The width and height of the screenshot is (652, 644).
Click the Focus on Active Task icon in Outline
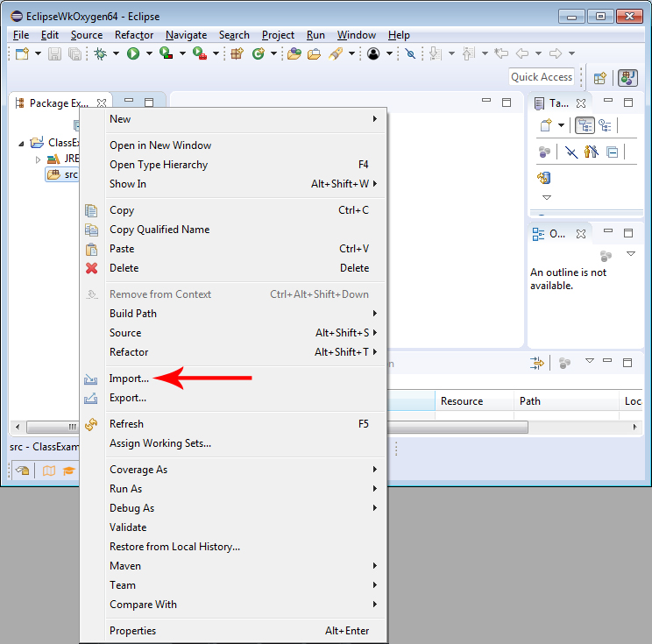pyautogui.click(x=606, y=256)
